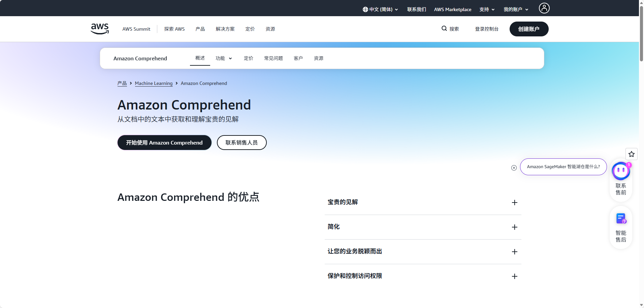This screenshot has height=308, width=644.
Task: Open the 中文 (简体) language dropdown
Action: click(x=380, y=9)
